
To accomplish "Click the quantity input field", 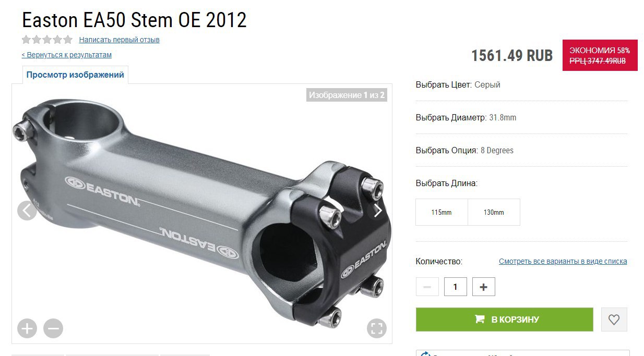I will pos(455,287).
